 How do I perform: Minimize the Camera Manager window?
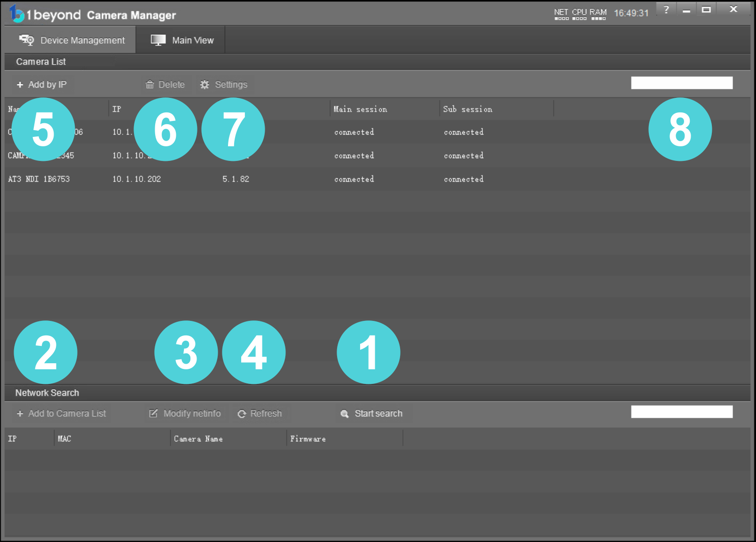(x=686, y=9)
